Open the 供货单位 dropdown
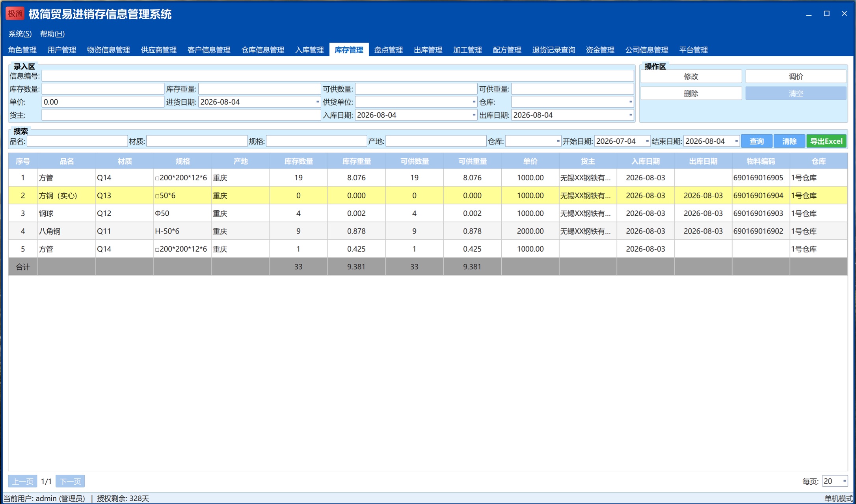 coord(474,102)
